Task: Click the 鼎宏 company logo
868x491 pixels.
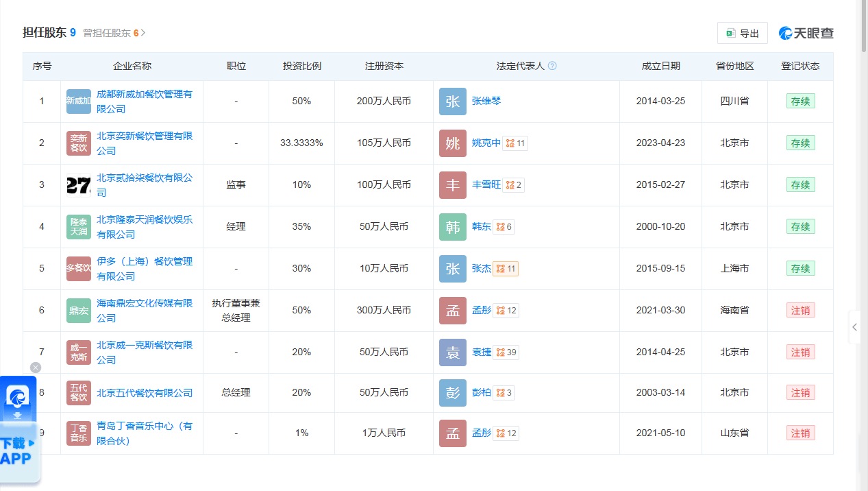Action: [x=78, y=310]
